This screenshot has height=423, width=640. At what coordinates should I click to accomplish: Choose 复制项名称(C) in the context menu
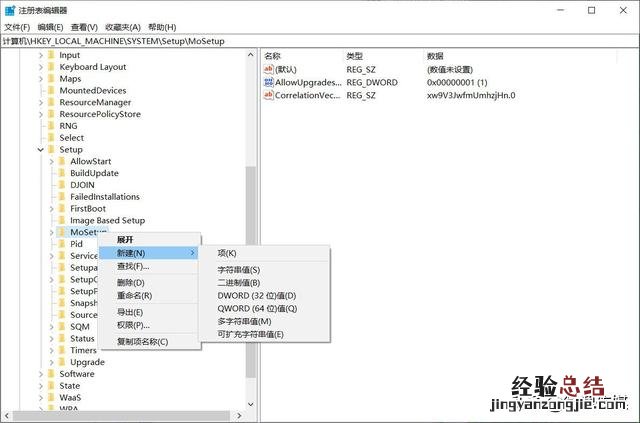pos(149,342)
